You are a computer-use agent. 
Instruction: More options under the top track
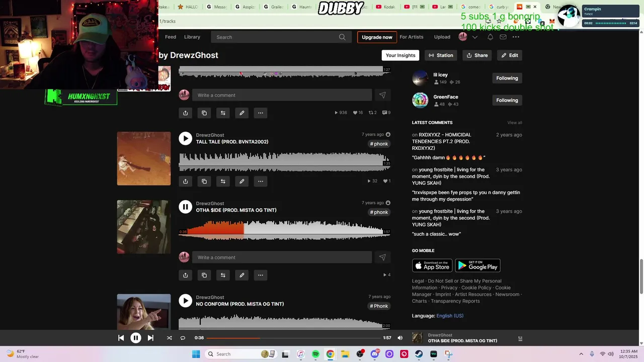click(260, 113)
